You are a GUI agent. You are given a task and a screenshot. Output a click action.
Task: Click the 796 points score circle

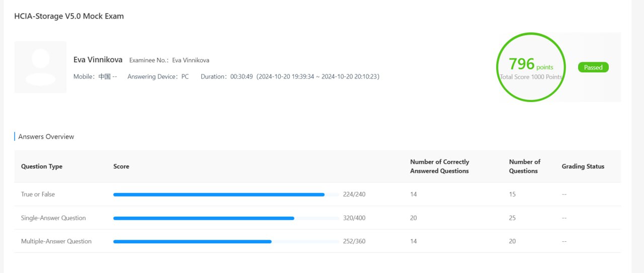click(x=531, y=67)
